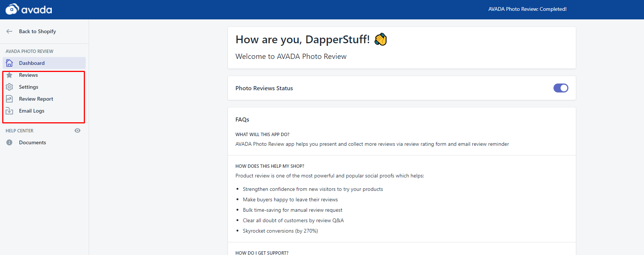
Task: Open Documents under Help Center
Action: [x=44, y=142]
